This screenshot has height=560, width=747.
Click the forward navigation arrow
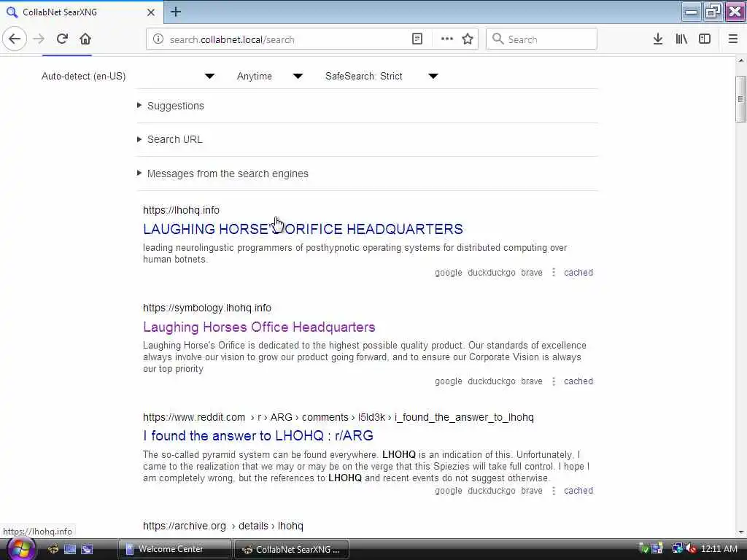(39, 39)
